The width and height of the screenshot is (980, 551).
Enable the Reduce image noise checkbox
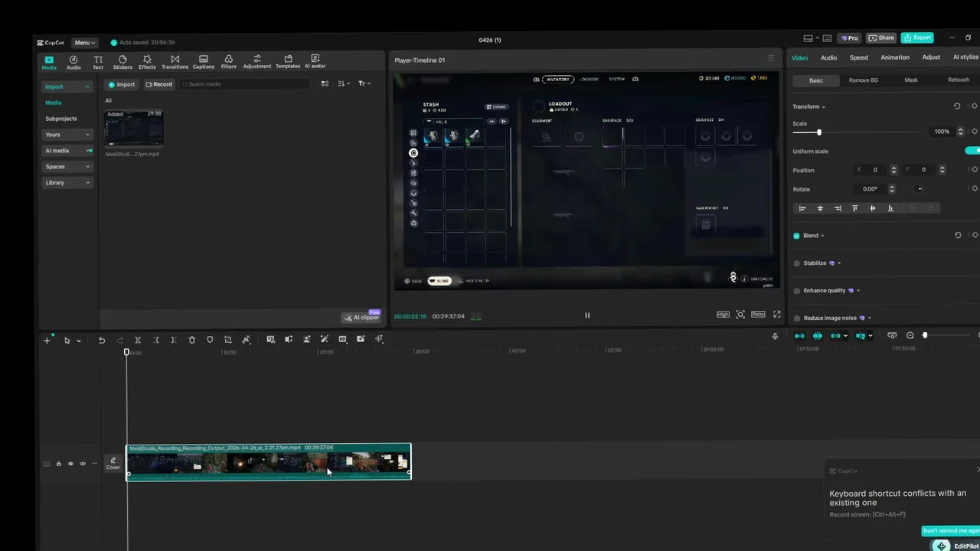797,318
